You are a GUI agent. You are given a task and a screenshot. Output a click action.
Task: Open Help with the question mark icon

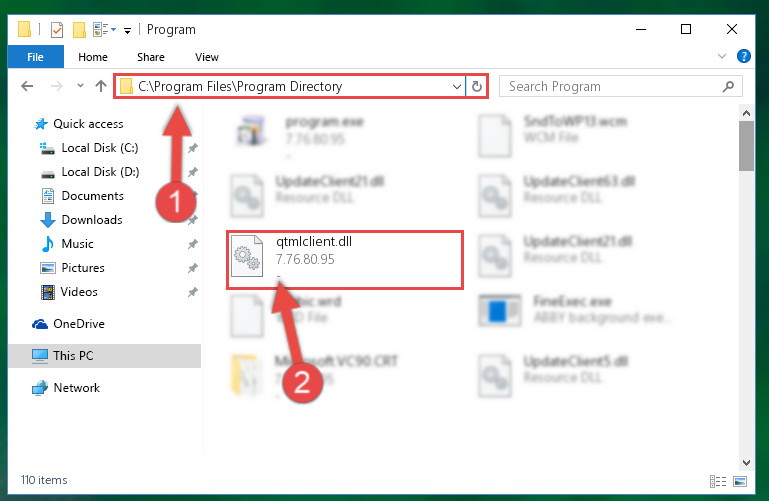point(743,56)
